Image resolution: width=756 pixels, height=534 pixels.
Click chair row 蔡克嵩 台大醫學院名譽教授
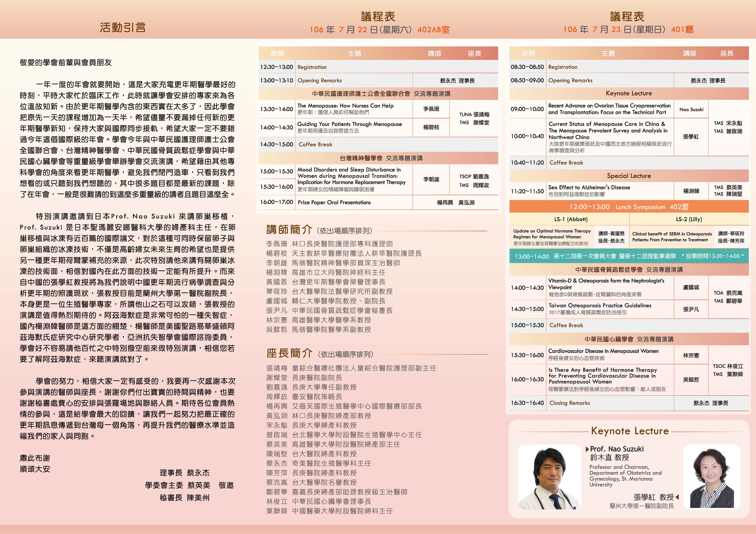pos(311,482)
